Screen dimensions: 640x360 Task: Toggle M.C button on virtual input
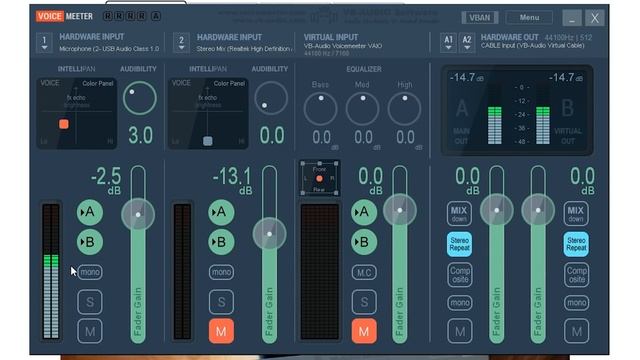[364, 272]
